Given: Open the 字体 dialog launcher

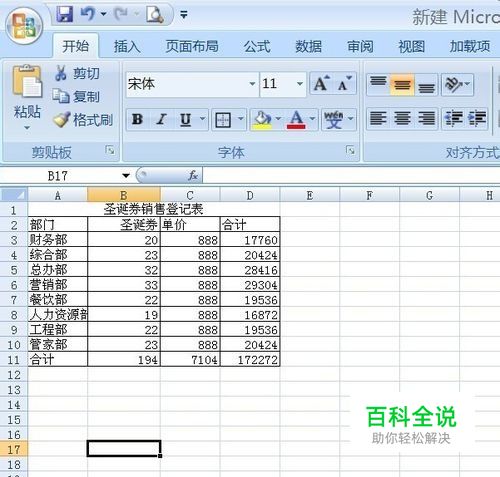Looking at the screenshot, I should 350,150.
